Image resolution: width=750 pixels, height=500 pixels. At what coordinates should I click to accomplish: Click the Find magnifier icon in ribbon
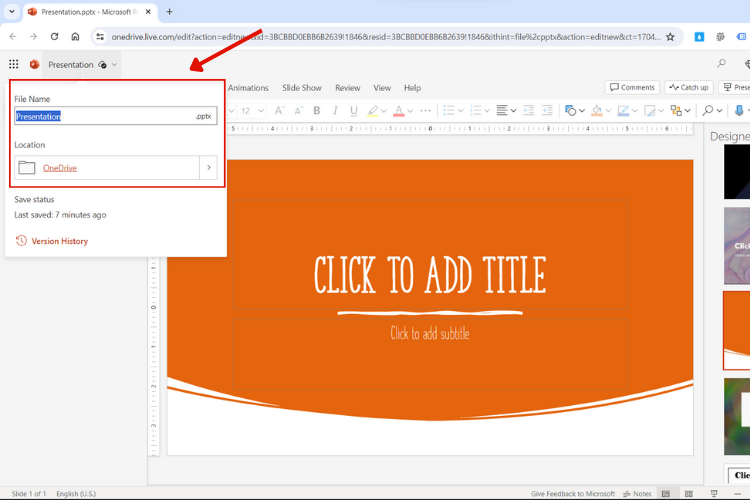point(707,111)
